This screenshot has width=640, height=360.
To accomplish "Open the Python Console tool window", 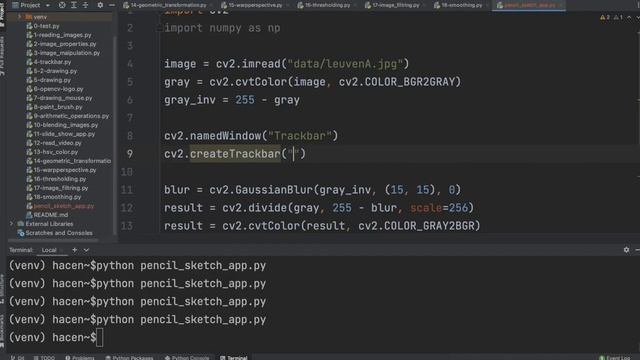I will 187,358.
